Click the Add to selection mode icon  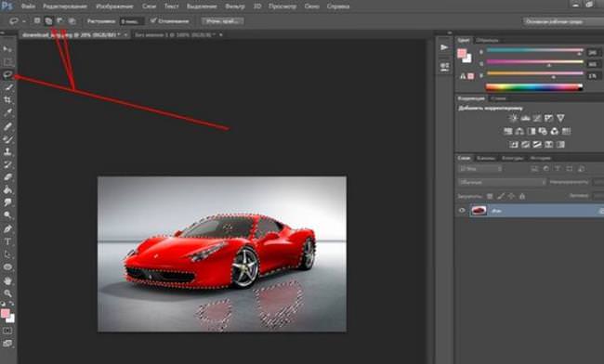(48, 21)
